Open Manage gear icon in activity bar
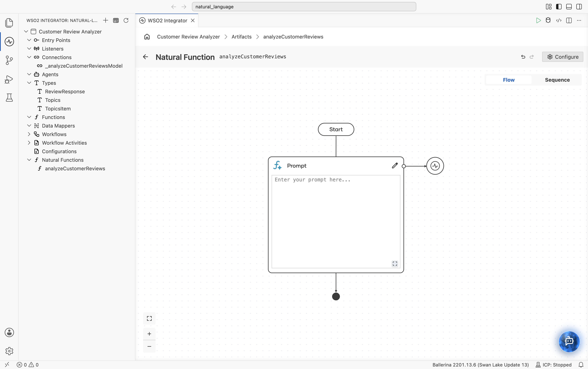Image resolution: width=588 pixels, height=369 pixels. point(9,351)
